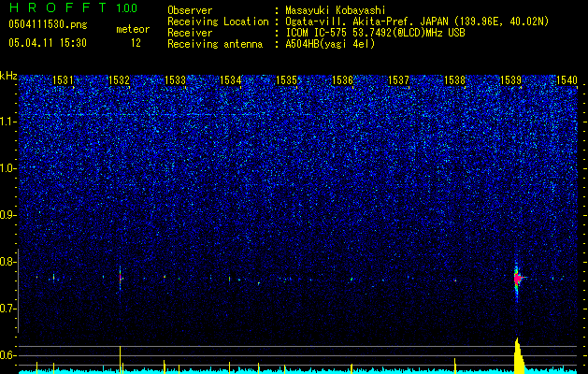Click the meteor echo streak at 1532

[120, 278]
